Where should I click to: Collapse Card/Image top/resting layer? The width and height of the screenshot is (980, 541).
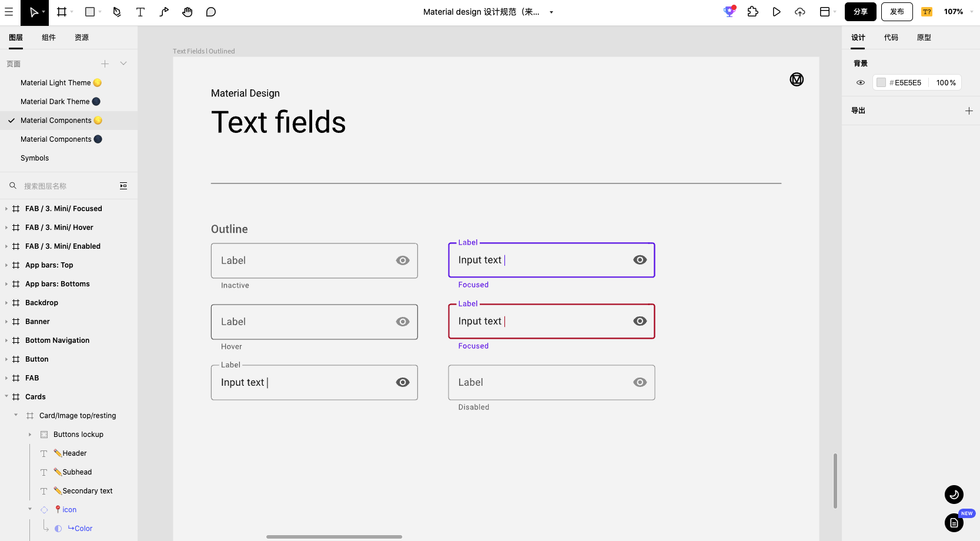coord(16,415)
